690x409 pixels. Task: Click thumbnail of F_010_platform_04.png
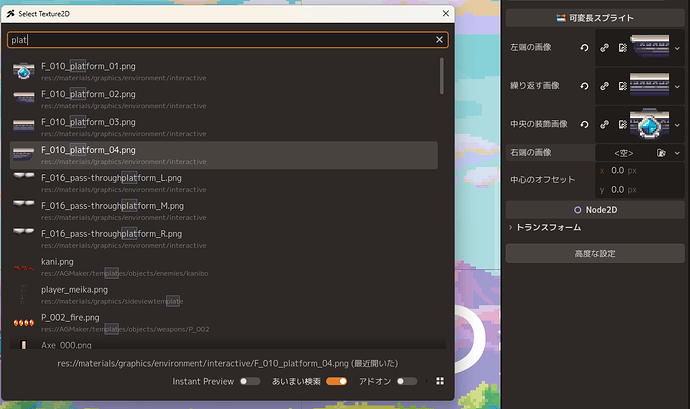click(x=24, y=154)
